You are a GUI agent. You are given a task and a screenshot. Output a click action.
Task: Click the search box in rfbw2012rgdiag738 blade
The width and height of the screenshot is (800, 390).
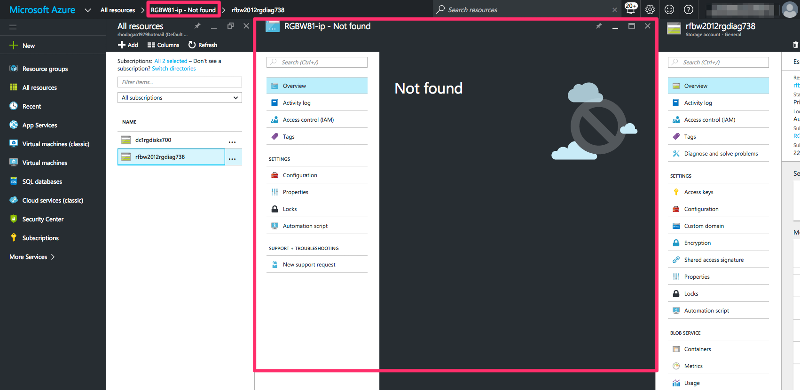(x=718, y=62)
